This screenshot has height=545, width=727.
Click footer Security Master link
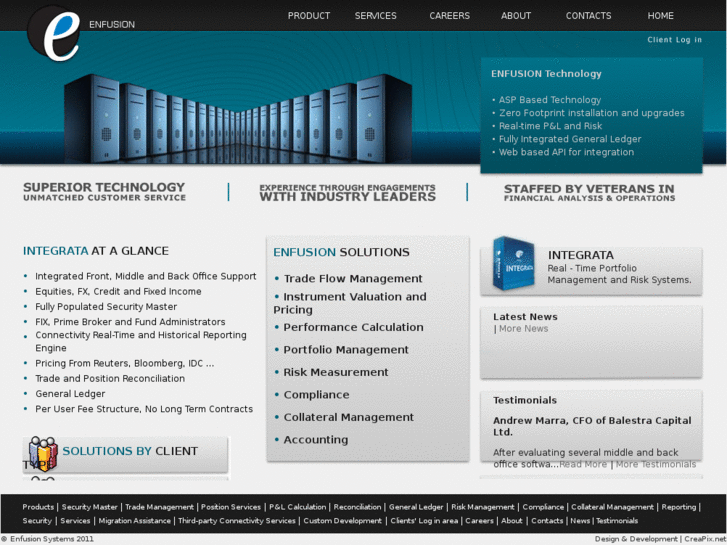[89, 507]
